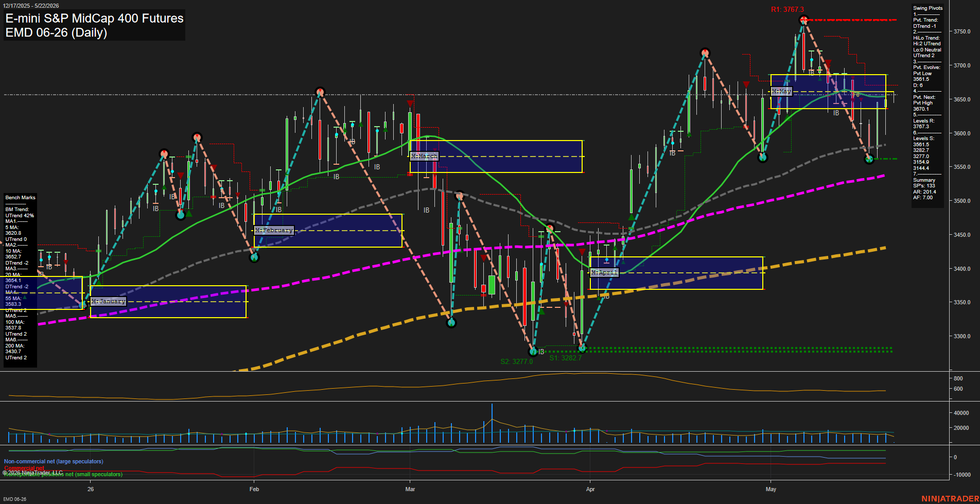This screenshot has height=504, width=980.
Task: Click the early-February swing low pivot near 3415
Action: (254, 257)
